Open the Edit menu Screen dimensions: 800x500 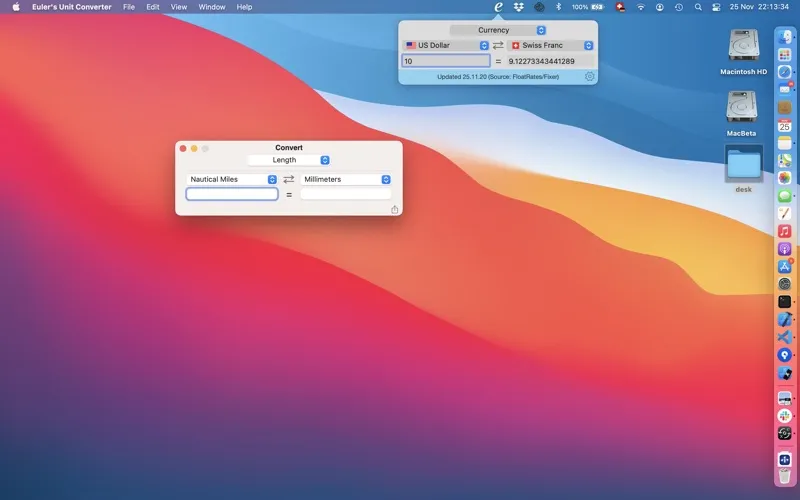153,7
